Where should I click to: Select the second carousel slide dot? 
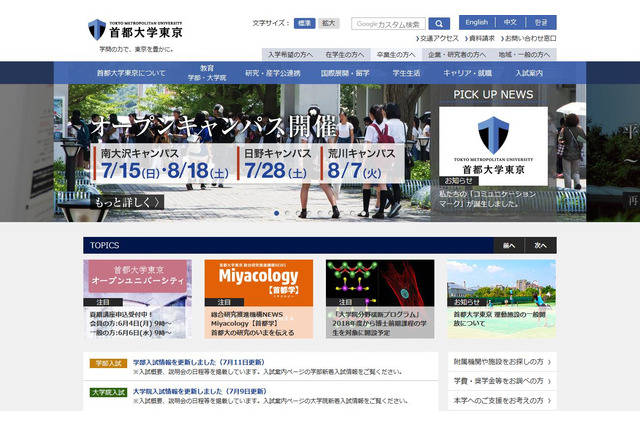pos(287,213)
